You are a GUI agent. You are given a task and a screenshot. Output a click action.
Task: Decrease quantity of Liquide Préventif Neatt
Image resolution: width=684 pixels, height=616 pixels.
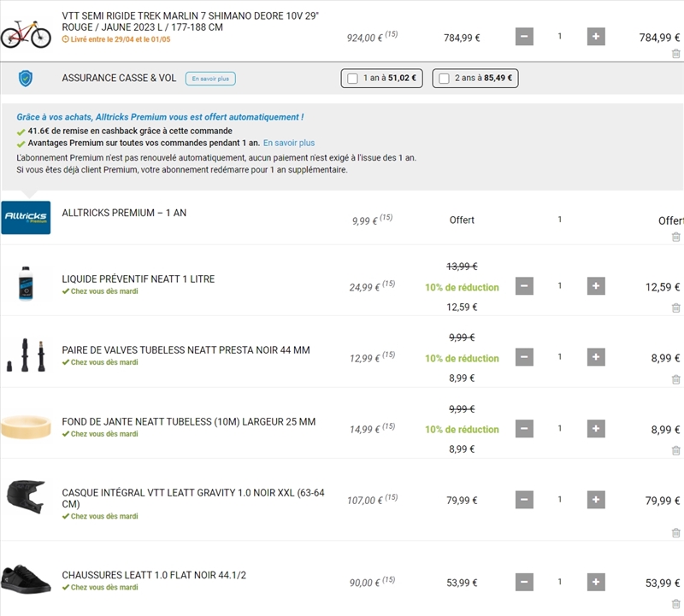(524, 286)
